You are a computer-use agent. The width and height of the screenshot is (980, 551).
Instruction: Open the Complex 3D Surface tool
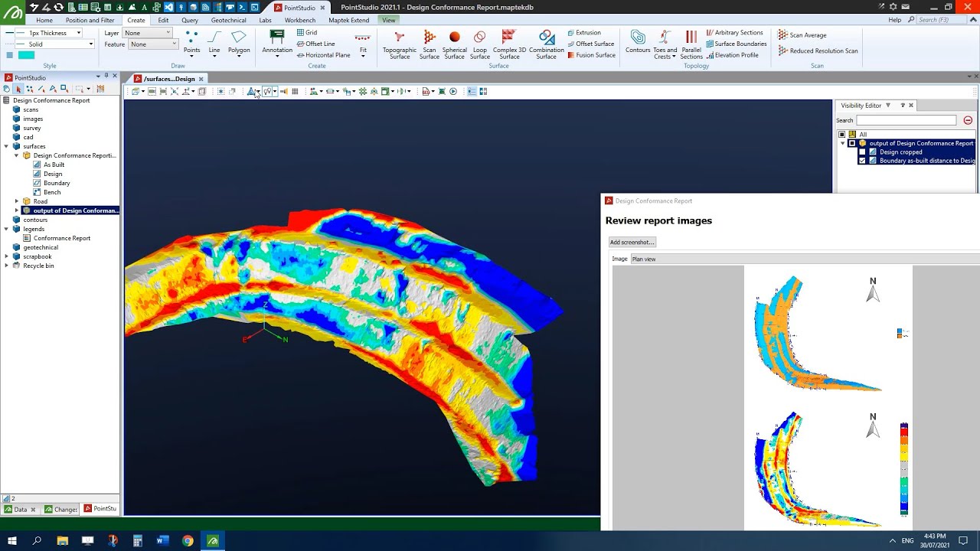point(509,44)
